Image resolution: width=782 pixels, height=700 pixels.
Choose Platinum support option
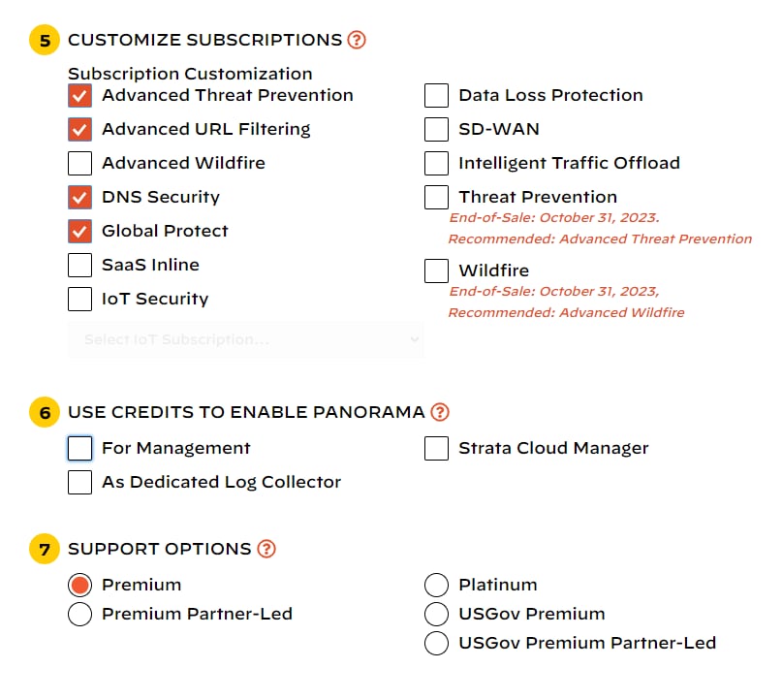pyautogui.click(x=436, y=585)
